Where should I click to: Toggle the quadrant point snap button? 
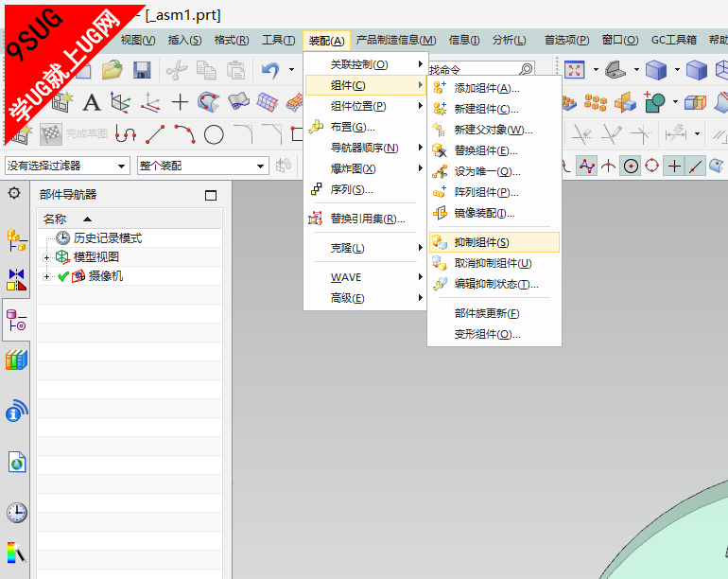(651, 166)
